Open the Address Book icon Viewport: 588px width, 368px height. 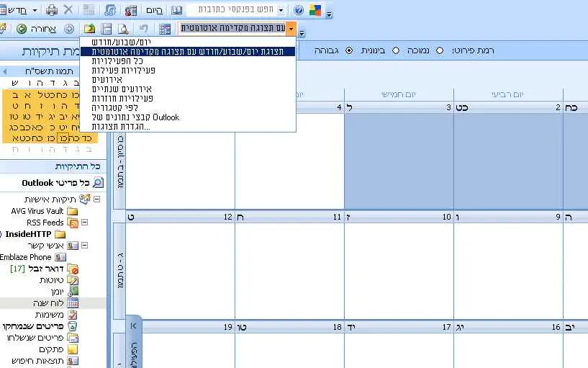(177, 10)
